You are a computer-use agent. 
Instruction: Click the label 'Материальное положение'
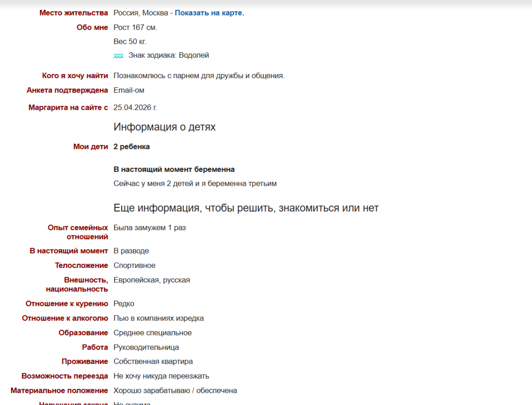pos(59,391)
